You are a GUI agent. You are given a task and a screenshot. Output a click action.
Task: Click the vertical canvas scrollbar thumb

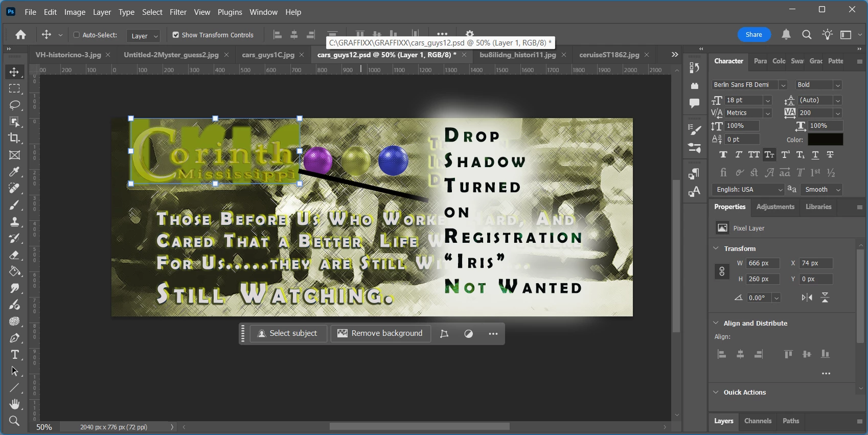pyautogui.click(x=677, y=256)
